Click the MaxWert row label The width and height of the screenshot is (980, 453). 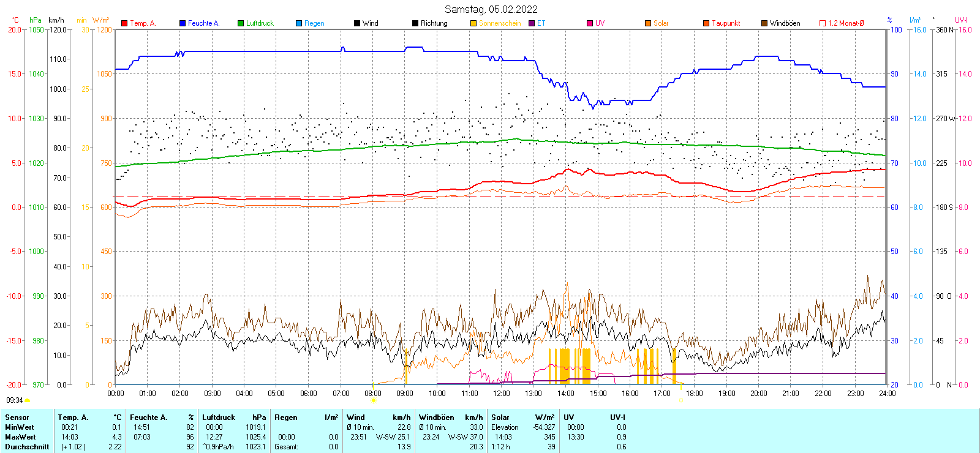[20, 437]
